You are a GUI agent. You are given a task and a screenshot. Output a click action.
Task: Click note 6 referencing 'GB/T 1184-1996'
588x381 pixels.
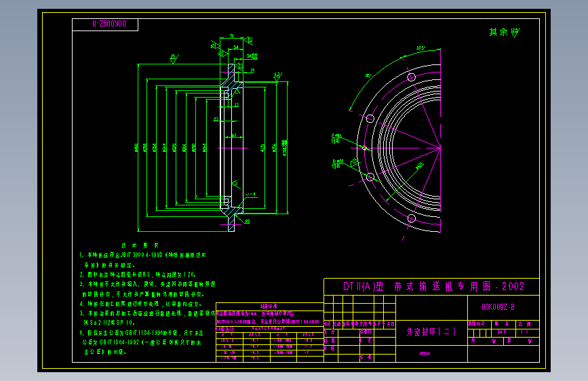pos(141,333)
